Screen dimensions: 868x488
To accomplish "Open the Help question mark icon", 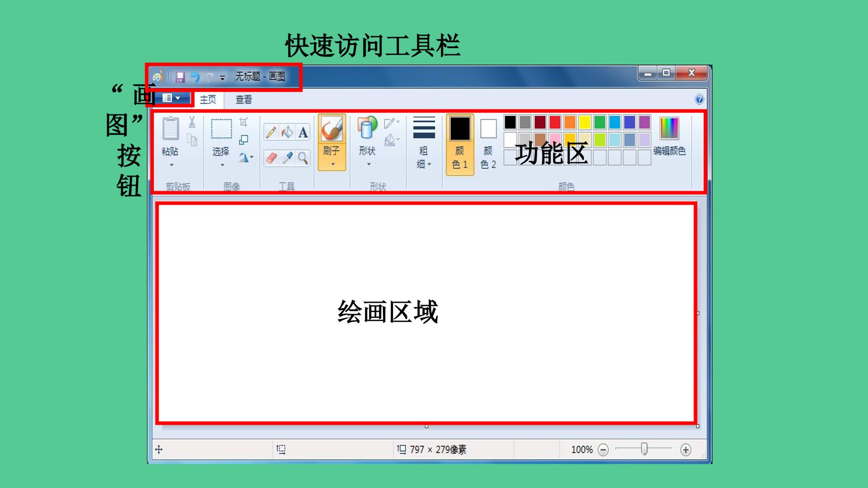I will tap(699, 99).
